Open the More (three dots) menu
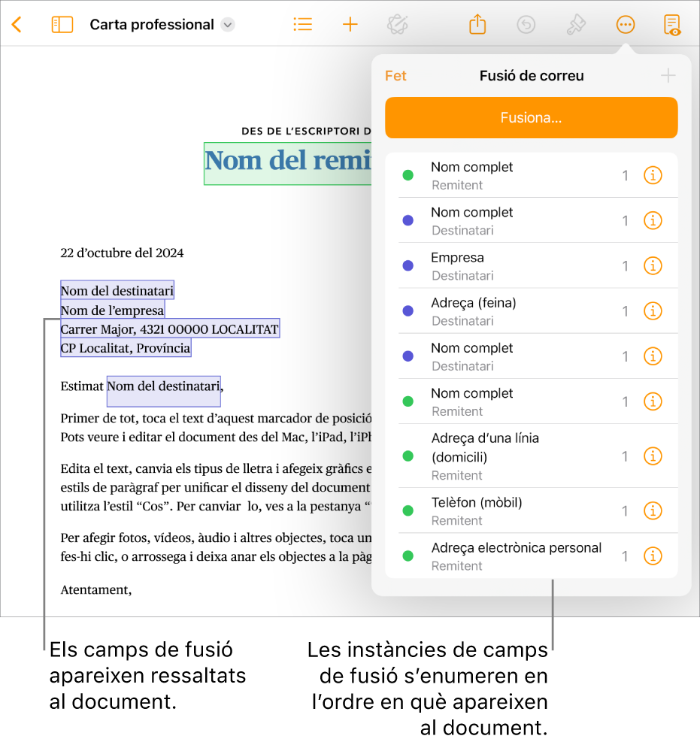This screenshot has height=748, width=700. click(x=625, y=24)
